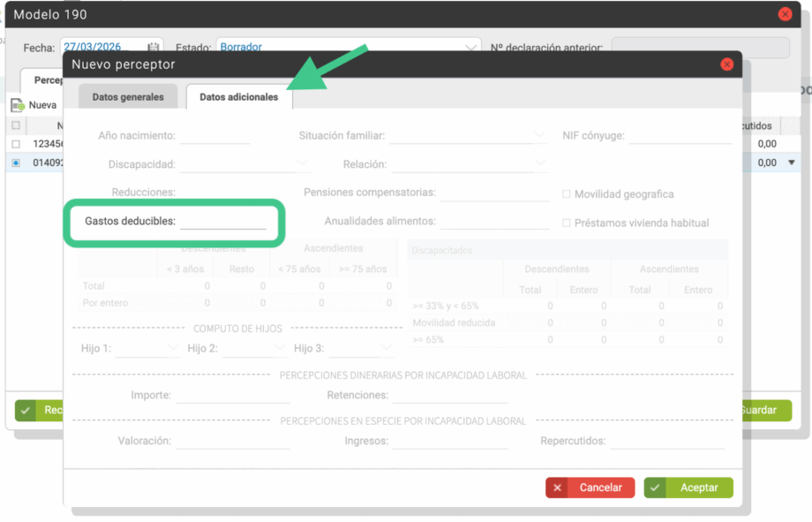Viewport: 812px width, 522px height.
Task: Click the Gastos deducibles input field
Action: [x=222, y=221]
